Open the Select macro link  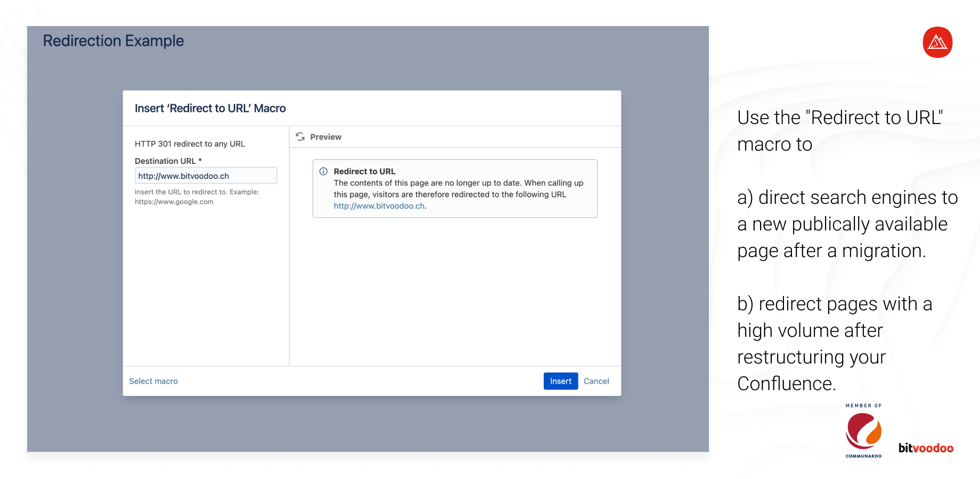point(153,381)
